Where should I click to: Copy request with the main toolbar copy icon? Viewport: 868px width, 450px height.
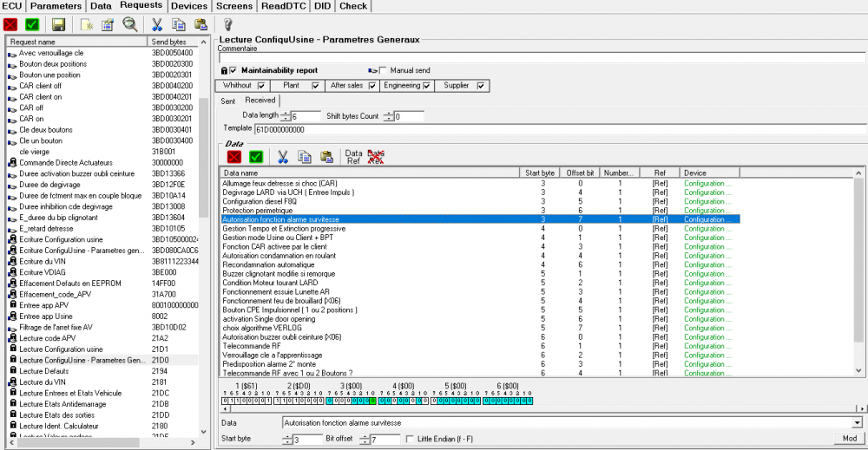pyautogui.click(x=178, y=24)
